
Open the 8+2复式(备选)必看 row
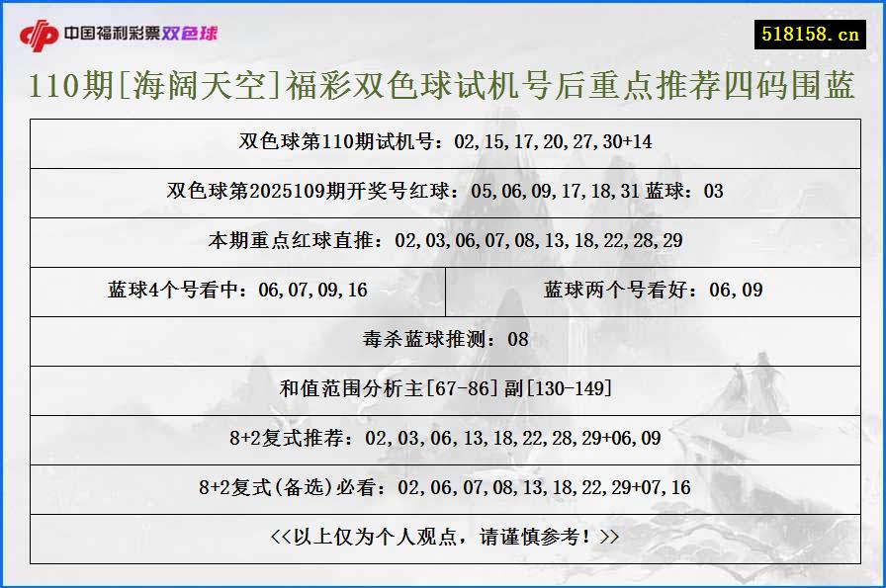tap(443, 489)
